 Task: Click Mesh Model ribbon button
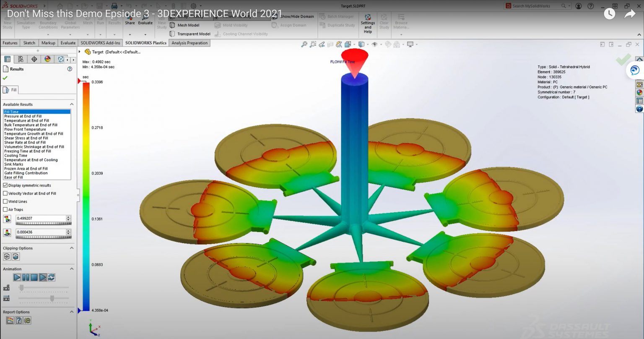(x=184, y=25)
